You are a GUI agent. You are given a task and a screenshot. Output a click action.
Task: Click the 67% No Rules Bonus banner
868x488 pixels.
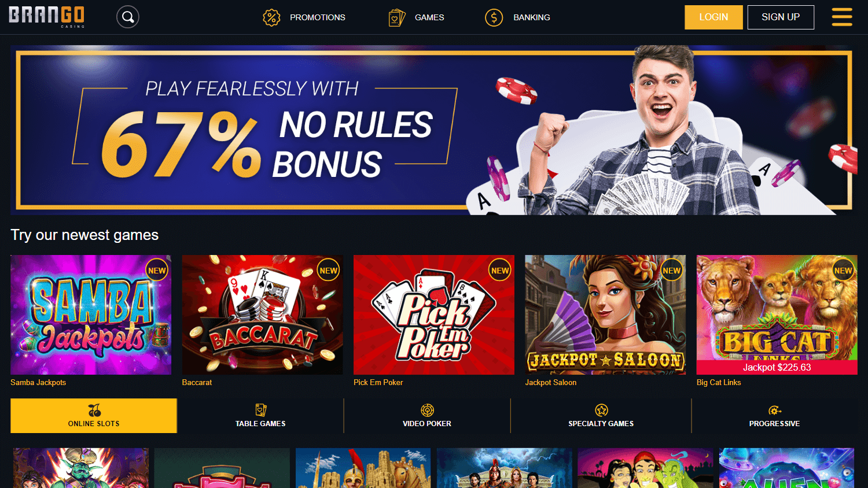click(434, 130)
